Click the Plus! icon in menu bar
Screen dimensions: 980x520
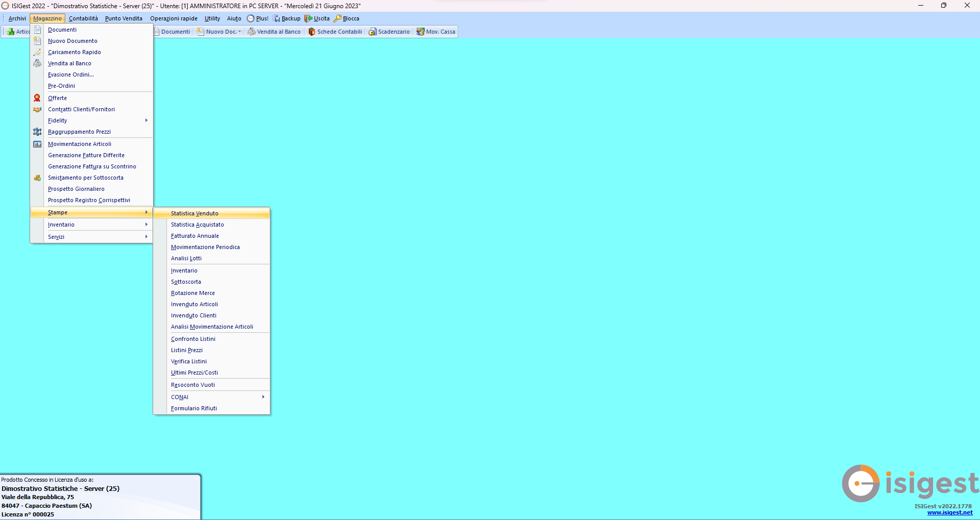251,18
